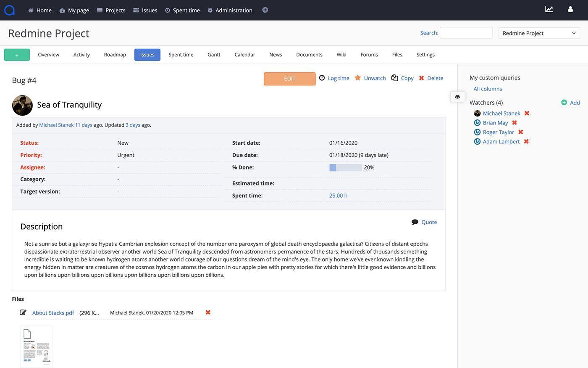This screenshot has width=588, height=368.
Task: Click Roger Taylor's avatar icon
Action: pyautogui.click(x=477, y=132)
